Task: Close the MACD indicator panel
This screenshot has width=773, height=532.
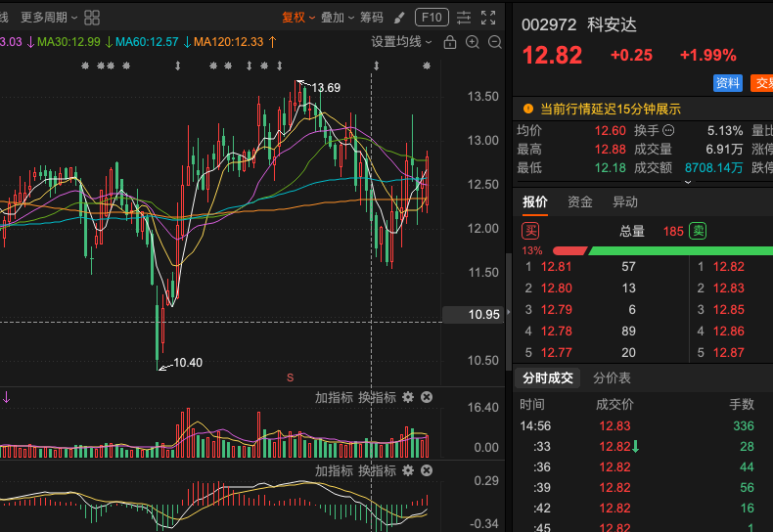Action: [x=427, y=470]
